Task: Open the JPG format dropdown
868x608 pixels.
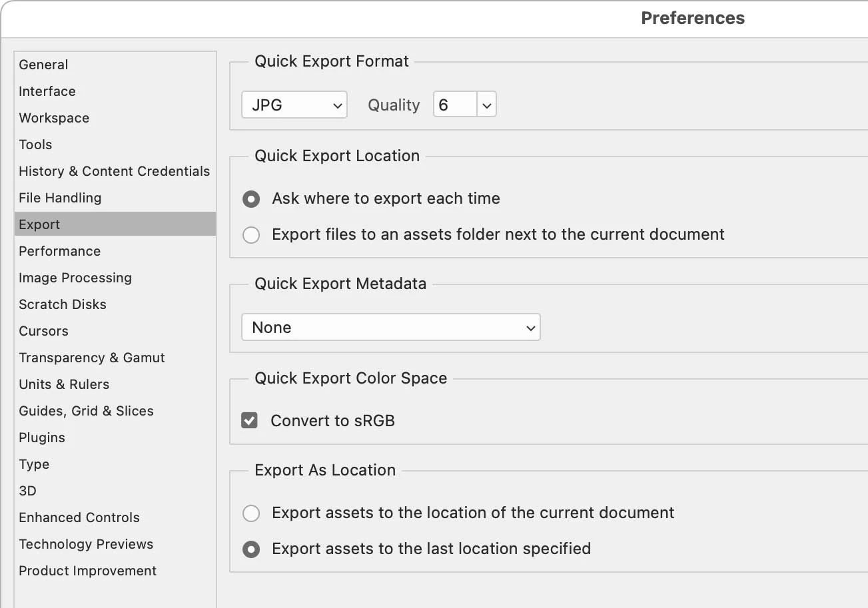Action: [294, 105]
